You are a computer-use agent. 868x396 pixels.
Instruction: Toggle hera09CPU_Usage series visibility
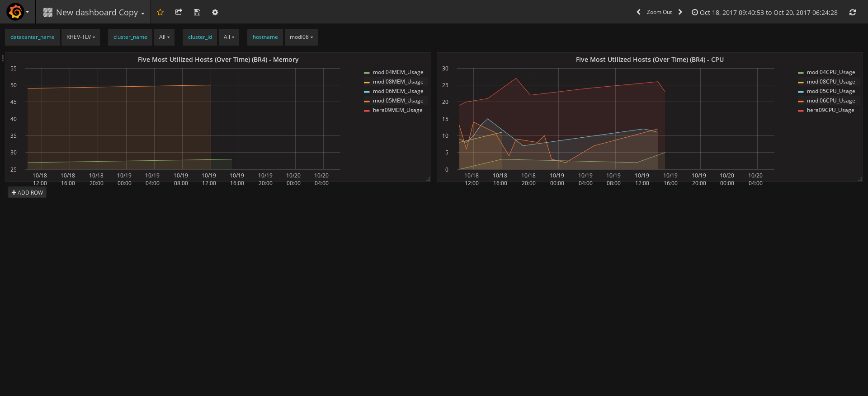(x=830, y=110)
